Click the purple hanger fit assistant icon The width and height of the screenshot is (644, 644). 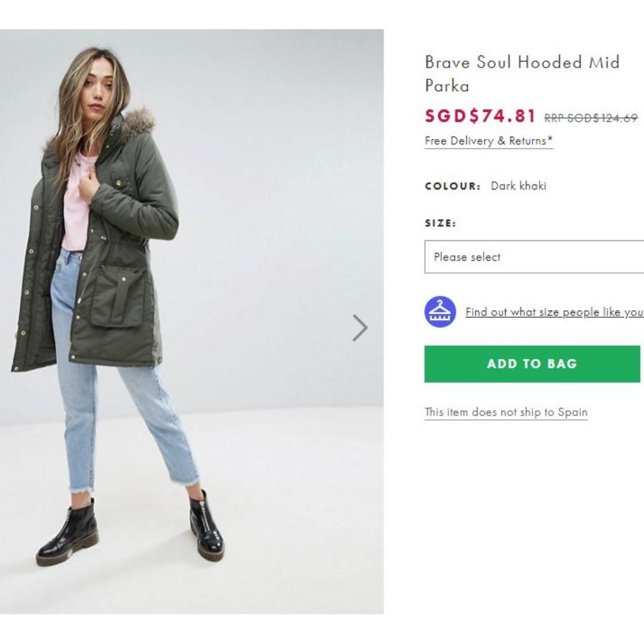[x=440, y=312]
